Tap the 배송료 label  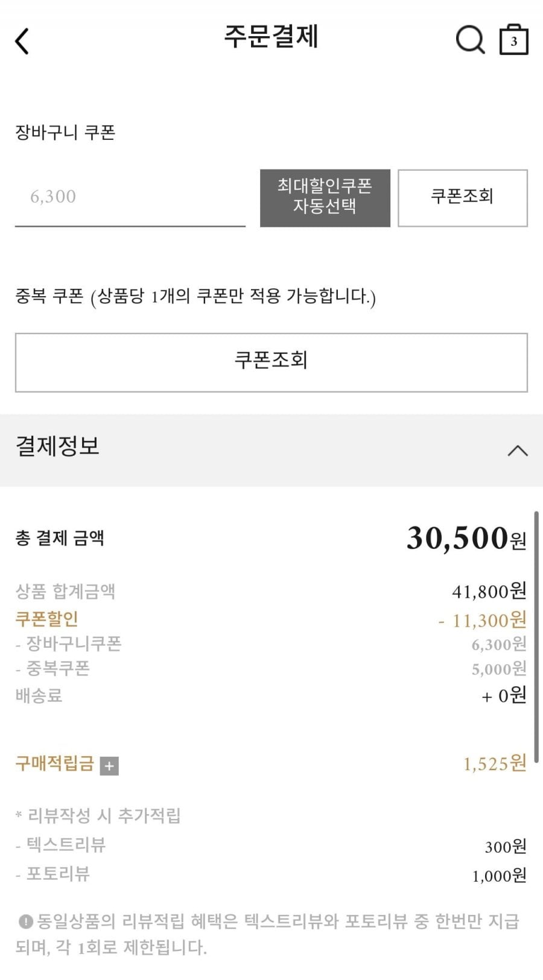(x=39, y=695)
